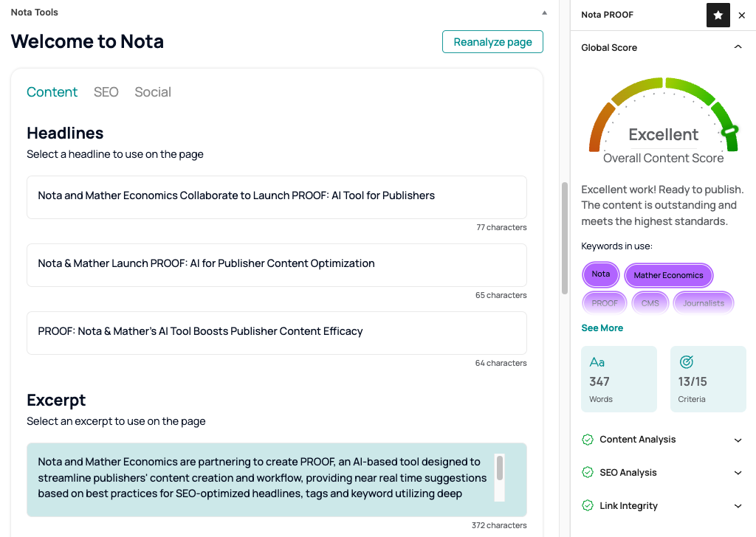Click the Nota Tools panel vertical scrollbar
756x537 pixels.
coord(565,238)
